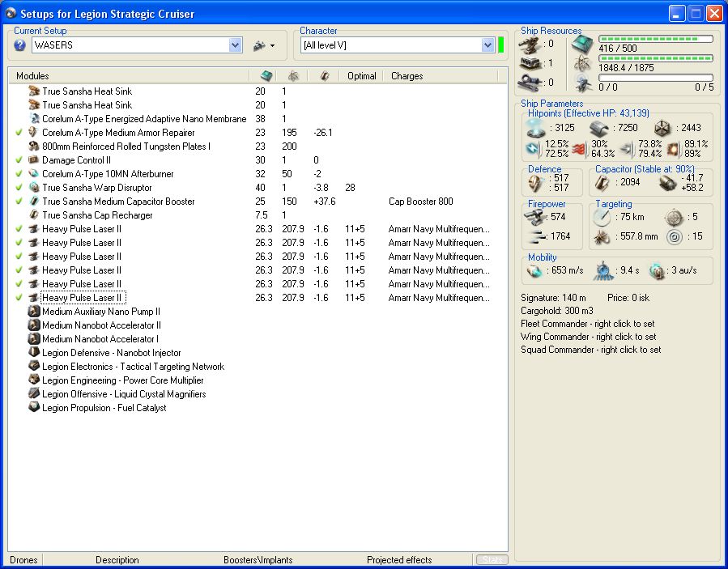This screenshot has height=569, width=728.
Task: Toggle the Damage Control II active checkmark
Action: (19, 160)
